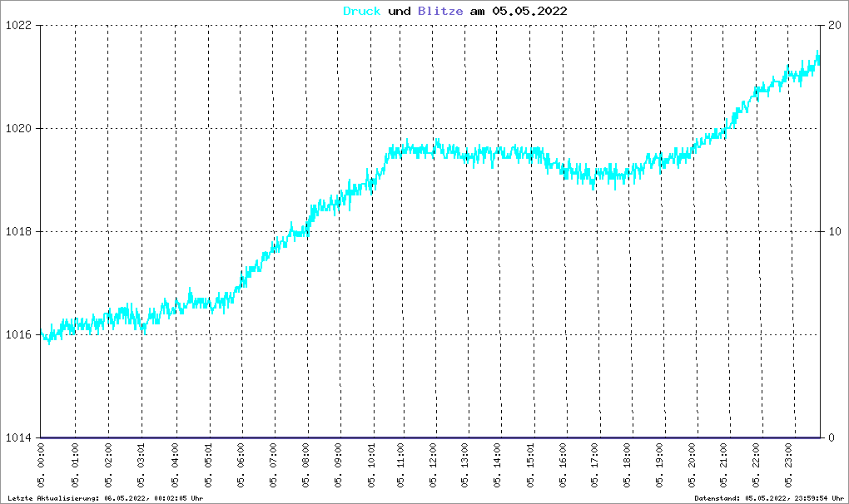Click the 10 label on the right axis
The height and width of the screenshot is (504, 849).
(x=835, y=232)
